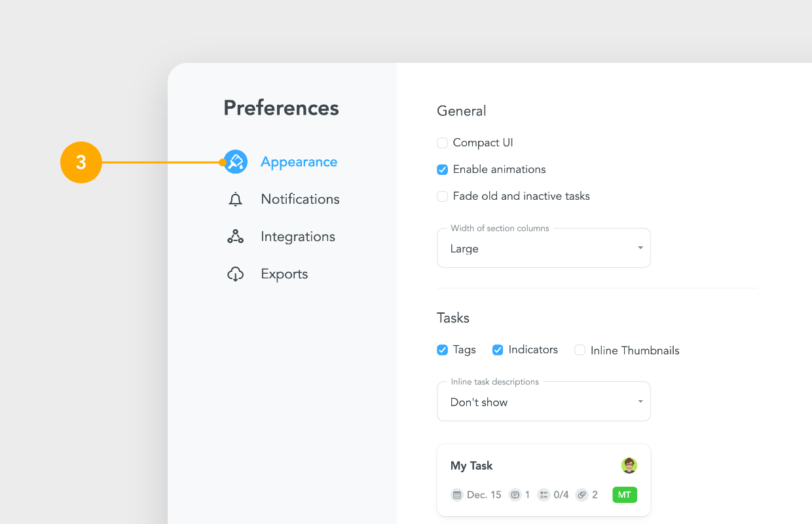Select the green MT tag label
The width and height of the screenshot is (812, 524).
(624, 495)
